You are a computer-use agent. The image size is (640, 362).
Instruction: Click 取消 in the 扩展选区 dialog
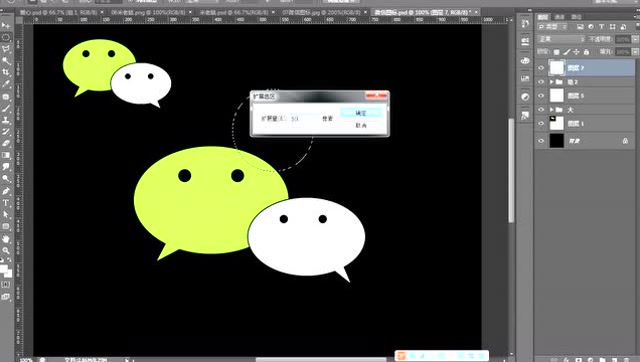click(x=361, y=125)
